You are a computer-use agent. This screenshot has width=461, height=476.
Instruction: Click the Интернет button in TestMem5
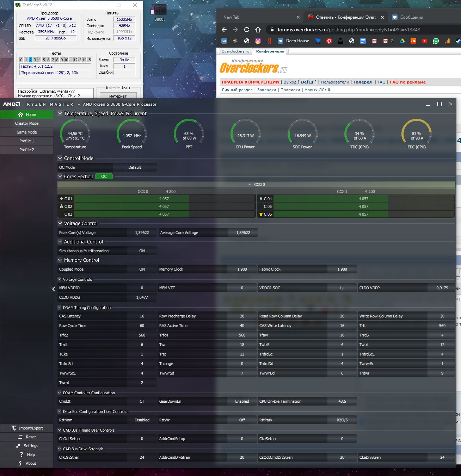(118, 96)
